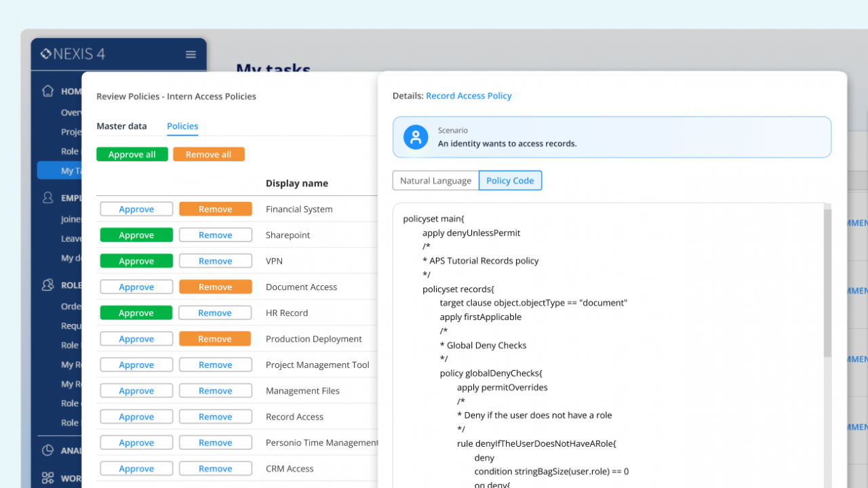The image size is (868, 488).
Task: Remove the Sharepoint policy
Action: coord(216,235)
